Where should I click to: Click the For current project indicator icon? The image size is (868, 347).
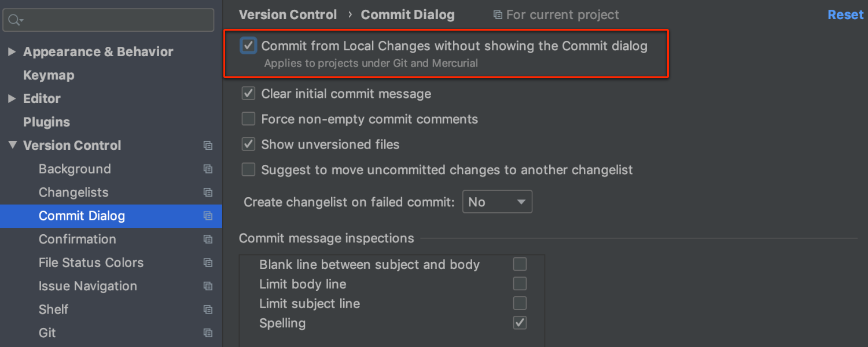[x=499, y=14]
